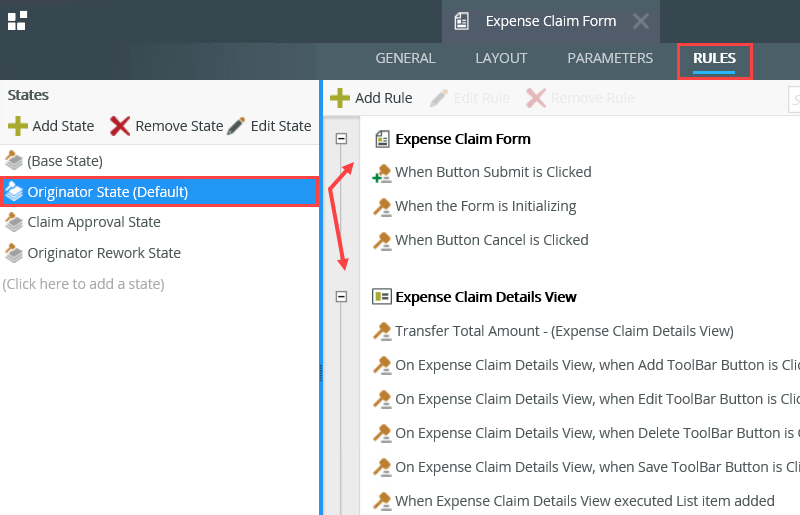Select the Expense Claim Form group heading
Image resolution: width=800 pixels, height=515 pixels.
point(463,139)
